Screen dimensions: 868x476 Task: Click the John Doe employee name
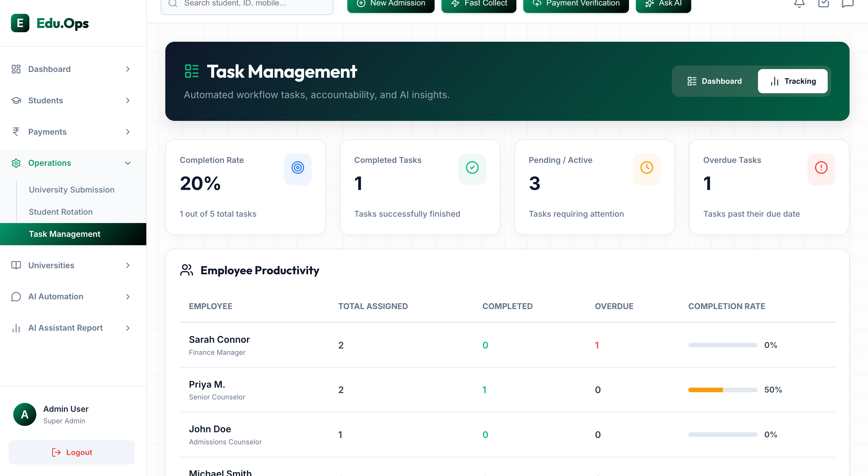coord(210,429)
